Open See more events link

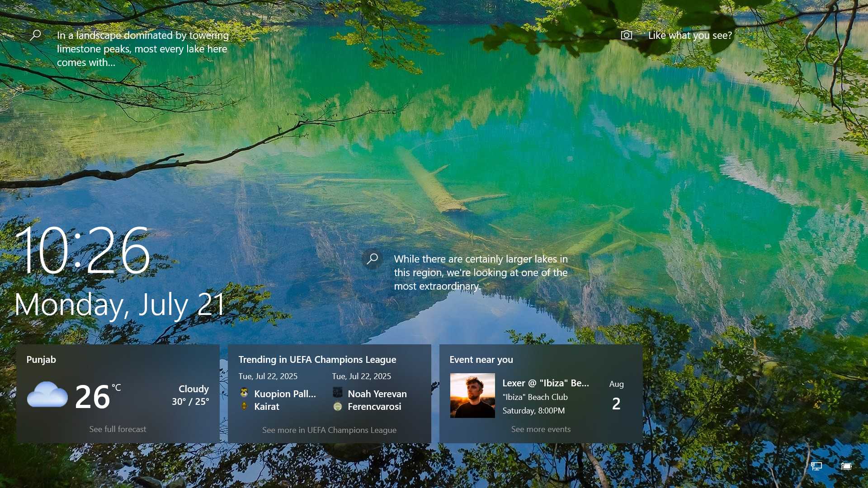pyautogui.click(x=541, y=429)
